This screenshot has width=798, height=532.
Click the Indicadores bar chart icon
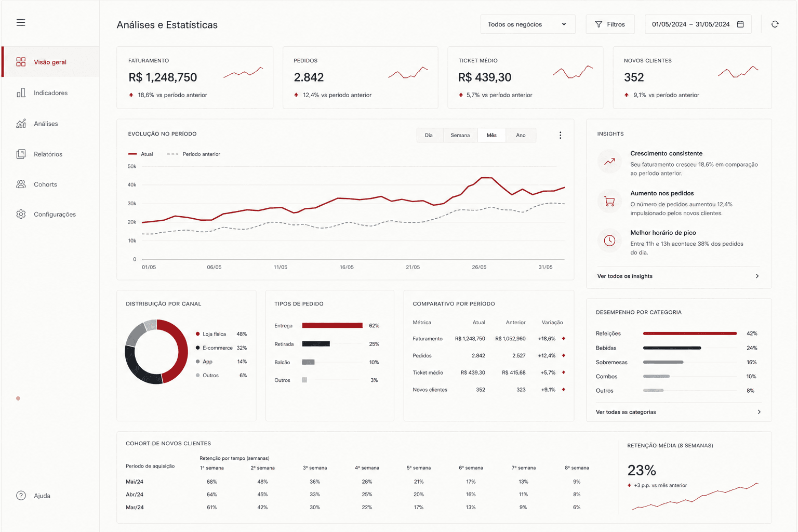click(21, 93)
